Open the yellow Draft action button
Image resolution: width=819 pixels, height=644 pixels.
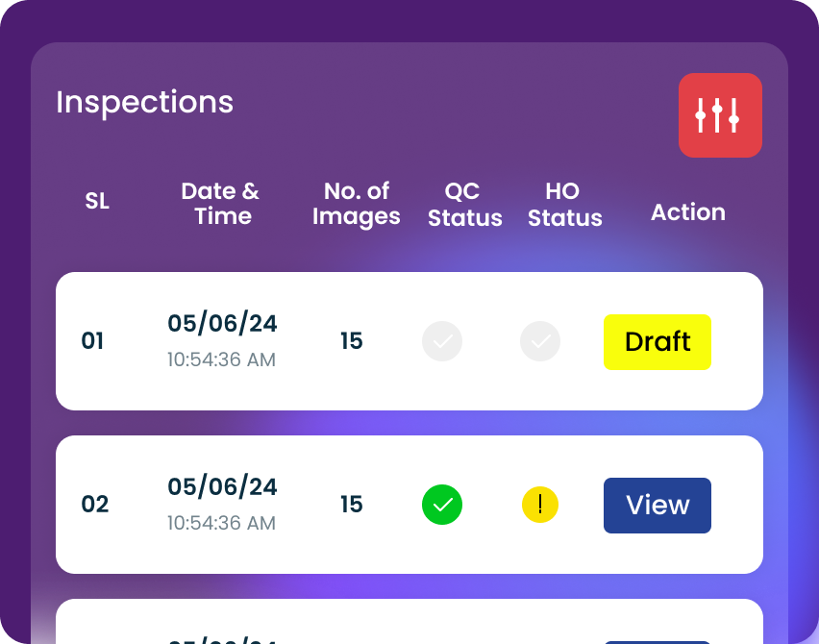pyautogui.click(x=658, y=342)
